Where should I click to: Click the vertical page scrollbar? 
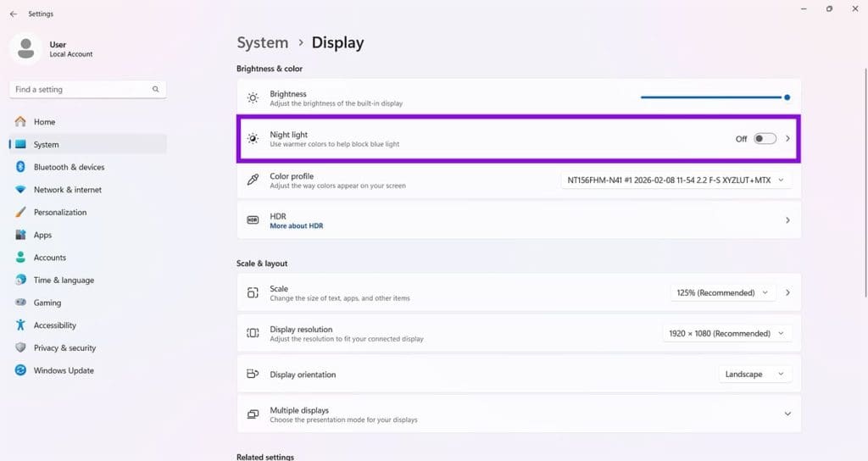pos(865,183)
